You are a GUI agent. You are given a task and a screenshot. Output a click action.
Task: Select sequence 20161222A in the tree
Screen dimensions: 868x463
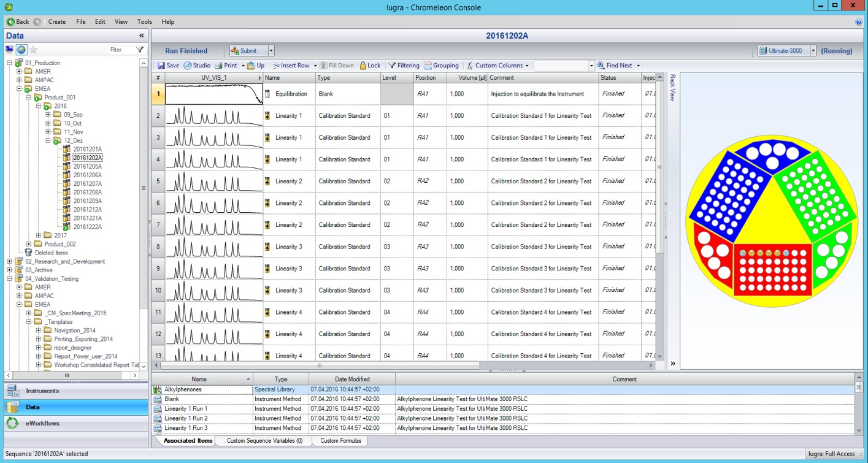87,227
